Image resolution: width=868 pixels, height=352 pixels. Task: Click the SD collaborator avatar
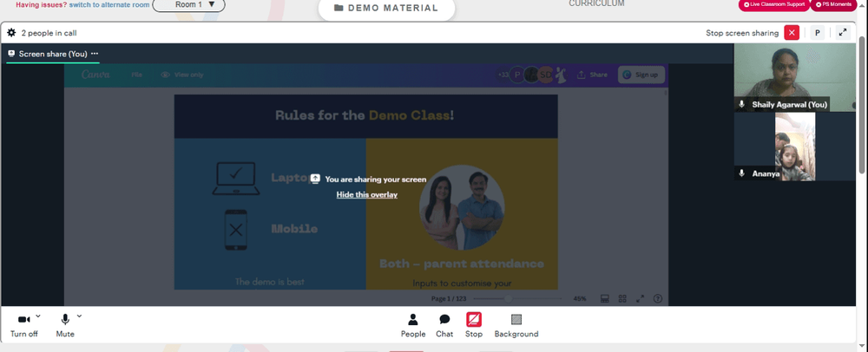click(x=546, y=75)
